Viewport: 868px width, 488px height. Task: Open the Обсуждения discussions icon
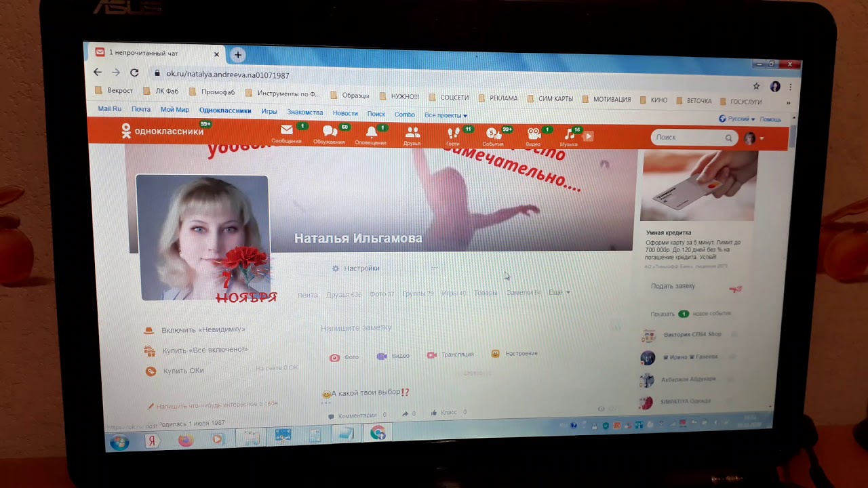click(330, 134)
